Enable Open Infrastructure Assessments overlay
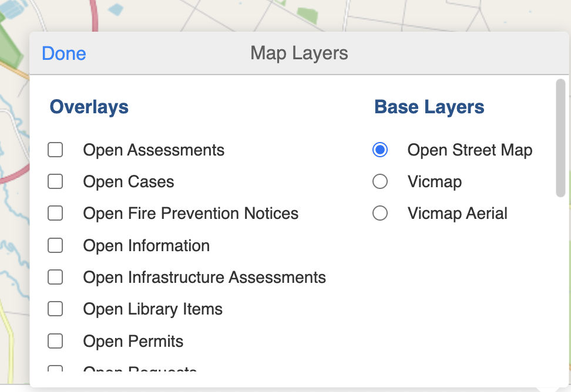Screen dimensions: 571x392 pos(55,277)
